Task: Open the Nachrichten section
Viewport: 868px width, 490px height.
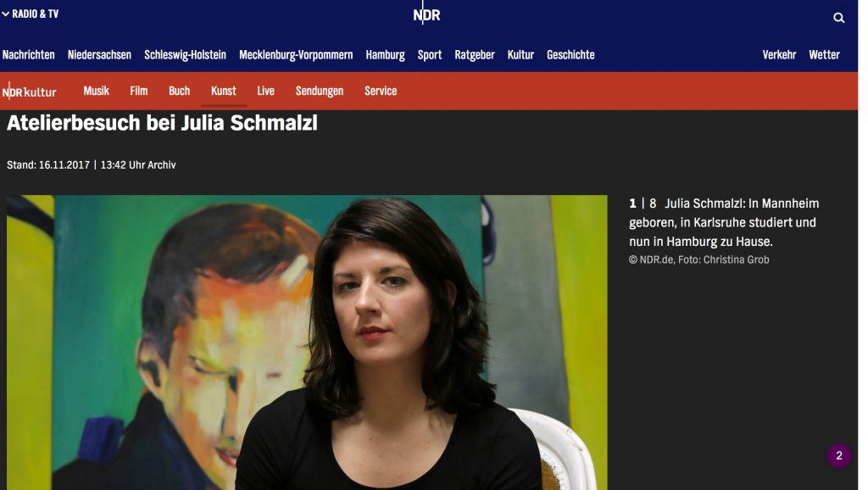Action: (29, 55)
